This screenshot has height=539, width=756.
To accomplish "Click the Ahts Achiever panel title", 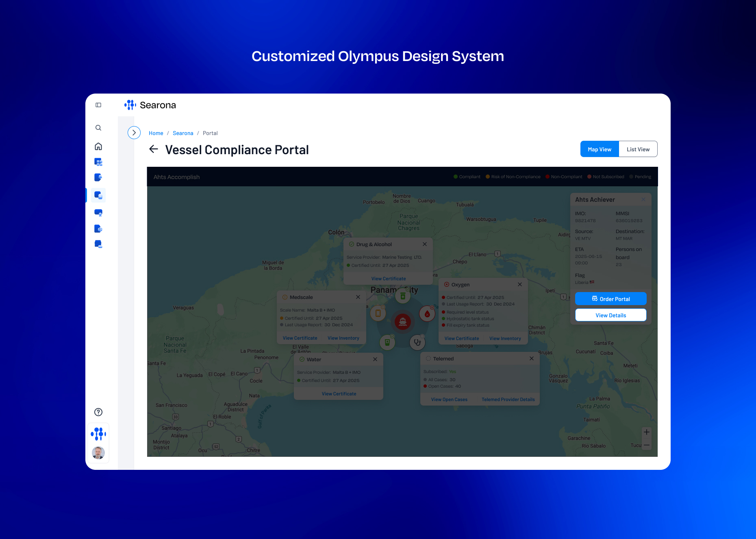I will pos(595,199).
